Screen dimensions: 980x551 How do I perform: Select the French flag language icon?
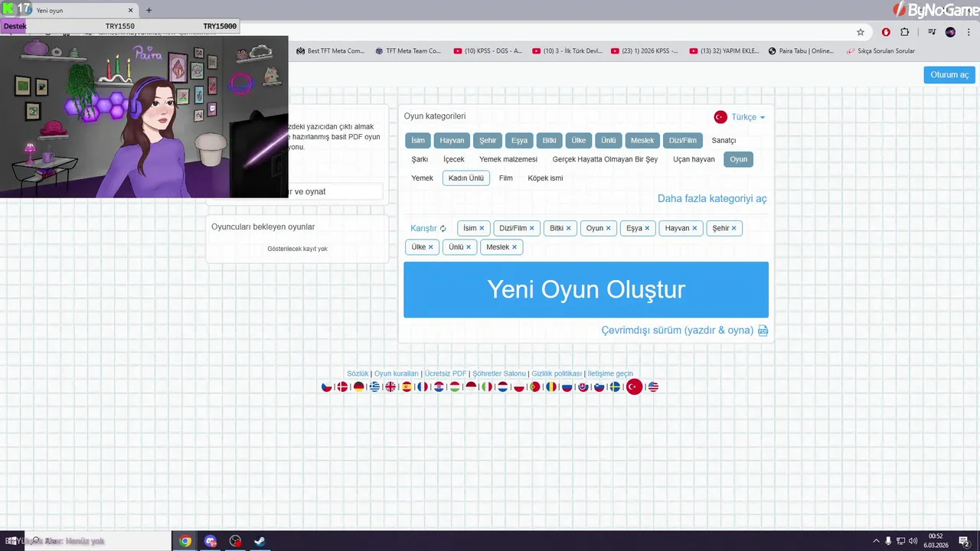[423, 387]
